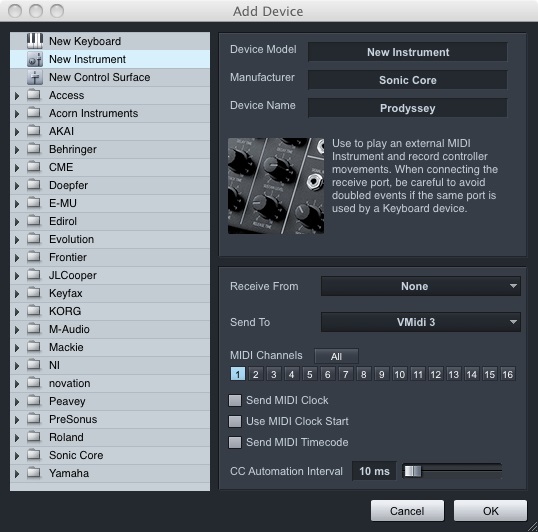Click the OK button
Image resolution: width=538 pixels, height=532 pixels.
point(490,511)
